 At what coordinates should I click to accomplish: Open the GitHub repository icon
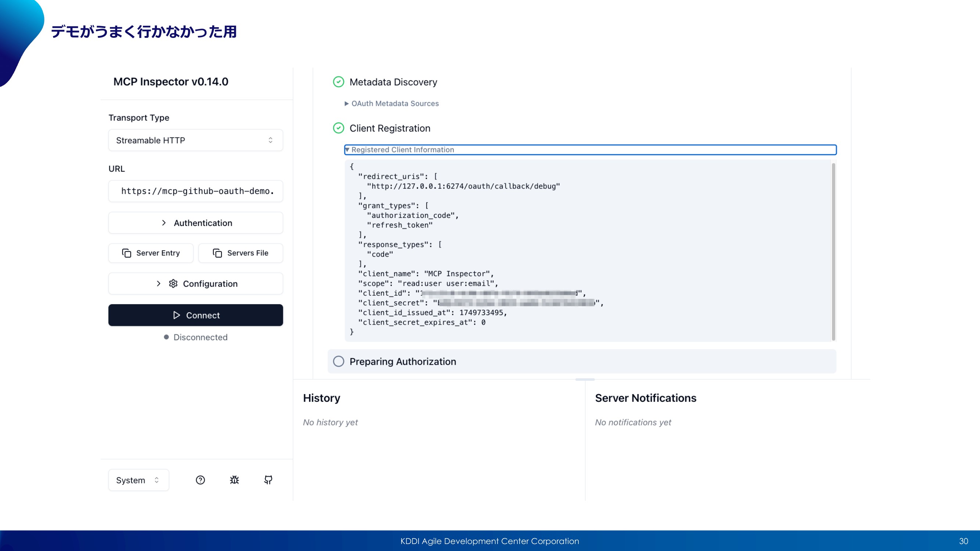click(268, 480)
